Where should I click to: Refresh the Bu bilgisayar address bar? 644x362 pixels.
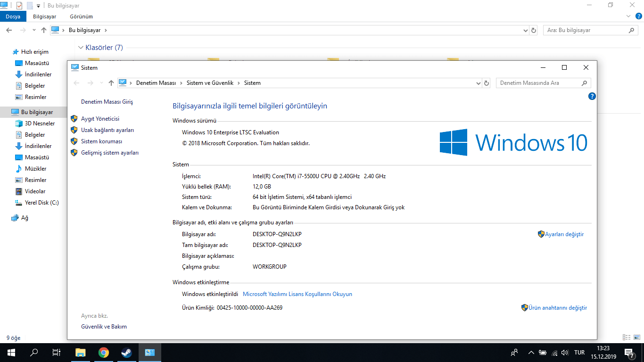(534, 30)
